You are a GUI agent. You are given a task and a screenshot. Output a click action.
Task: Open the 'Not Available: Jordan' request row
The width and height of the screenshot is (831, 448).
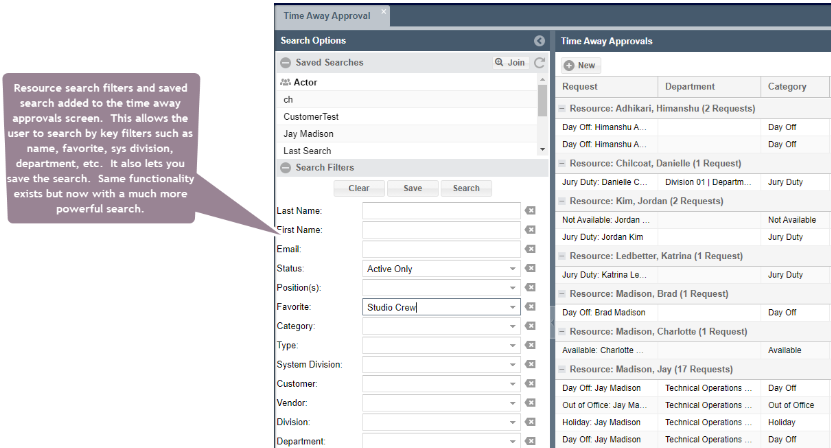[693, 220]
